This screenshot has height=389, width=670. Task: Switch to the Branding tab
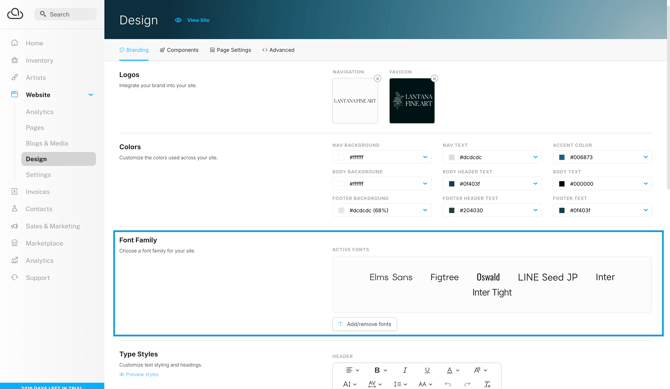134,50
